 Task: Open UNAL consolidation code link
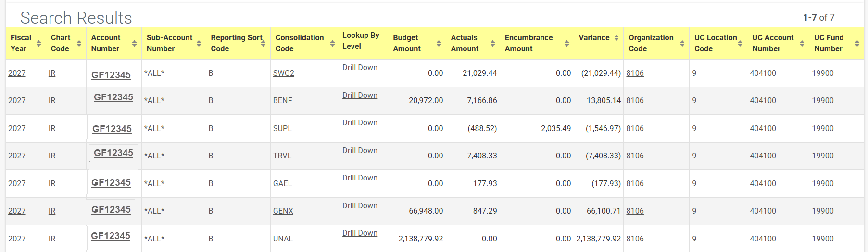coord(283,239)
